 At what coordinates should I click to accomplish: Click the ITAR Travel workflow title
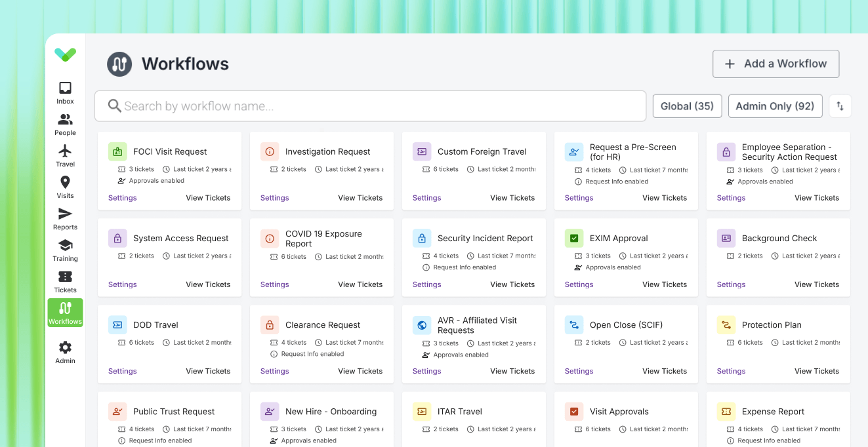pyautogui.click(x=460, y=412)
